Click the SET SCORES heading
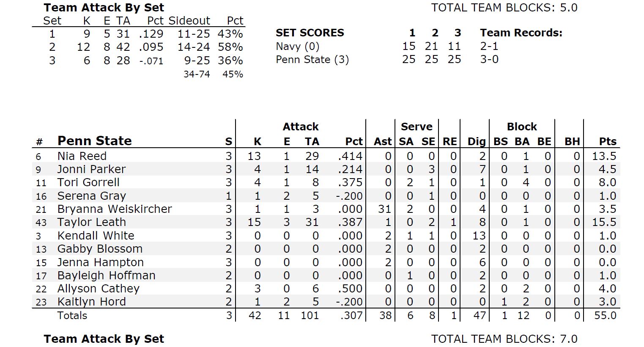Image resolution: width=644 pixels, height=347 pixels. tap(310, 33)
